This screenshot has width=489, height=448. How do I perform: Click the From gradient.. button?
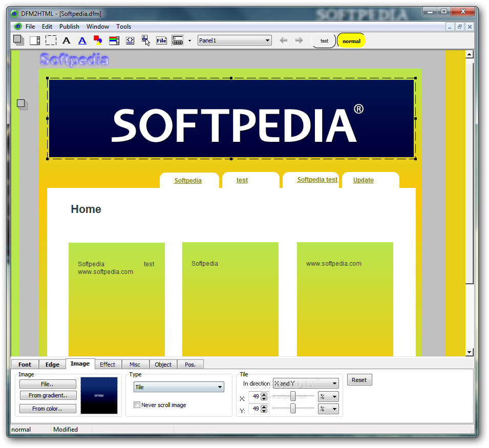click(x=48, y=395)
